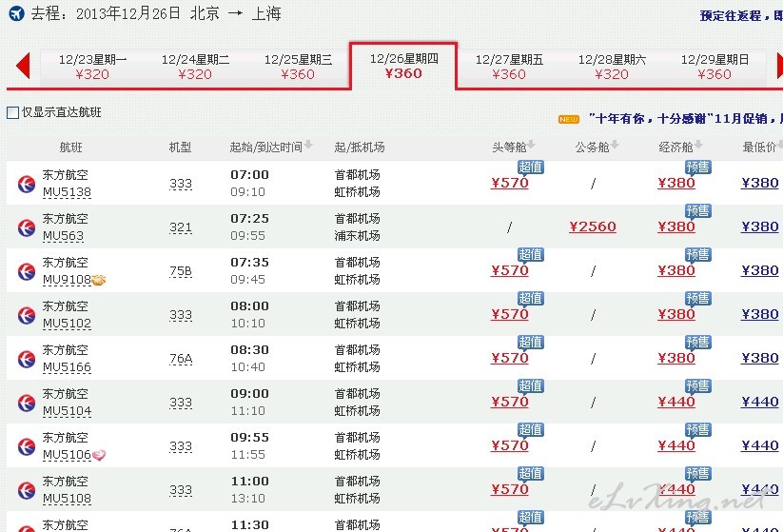Sort by 起始/到达时间 arrow
This screenshot has width=783, height=532.
coord(308,145)
